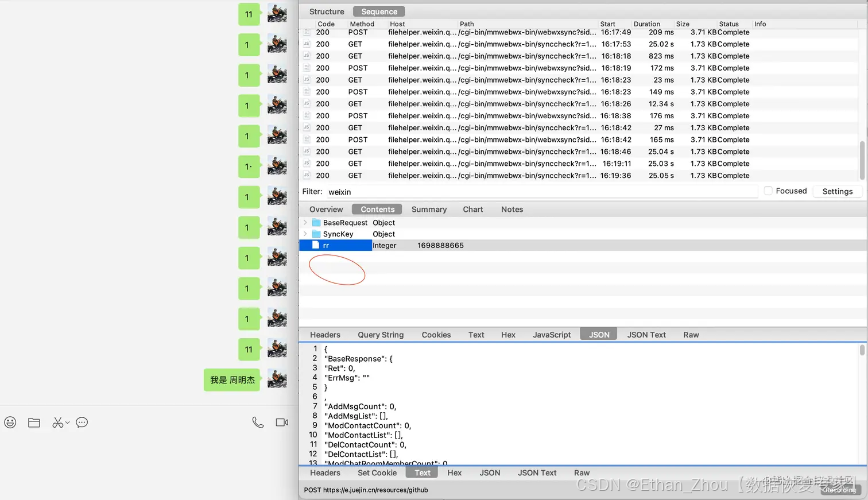Sort requests by Status column header

click(728, 24)
